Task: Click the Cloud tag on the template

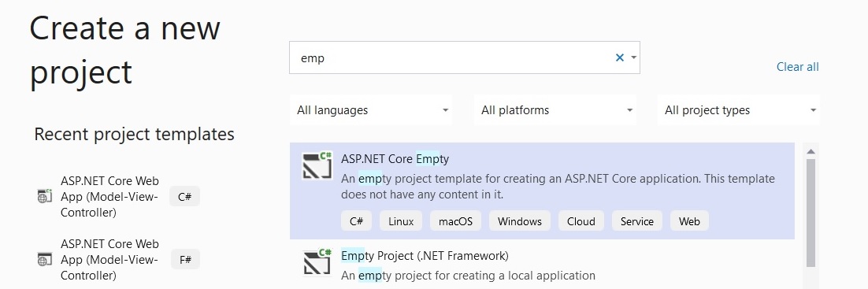Action: (581, 221)
